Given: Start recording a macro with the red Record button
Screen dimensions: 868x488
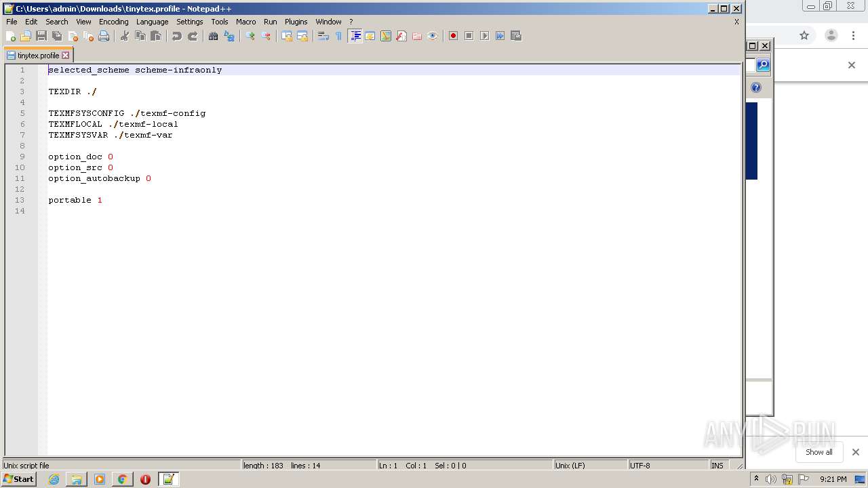Looking at the screenshot, I should pyautogui.click(x=454, y=36).
